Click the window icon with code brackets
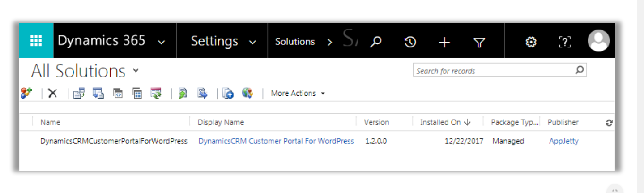This screenshot has width=644, height=193. (118, 93)
